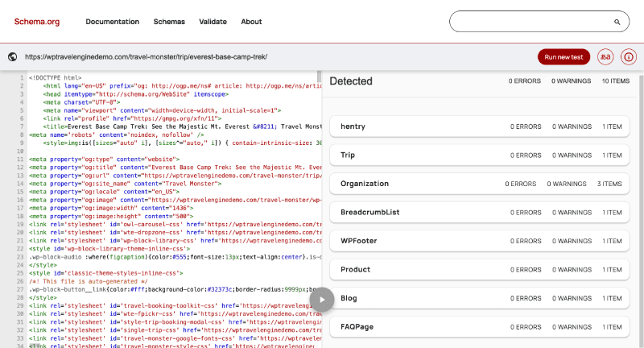Click the code panel vertical scrollbar
The height and width of the screenshot is (348, 644).
[x=319, y=77]
